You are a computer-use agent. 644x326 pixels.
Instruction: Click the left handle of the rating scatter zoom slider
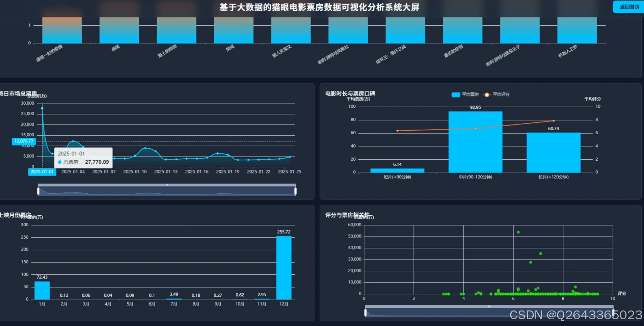coord(366,313)
